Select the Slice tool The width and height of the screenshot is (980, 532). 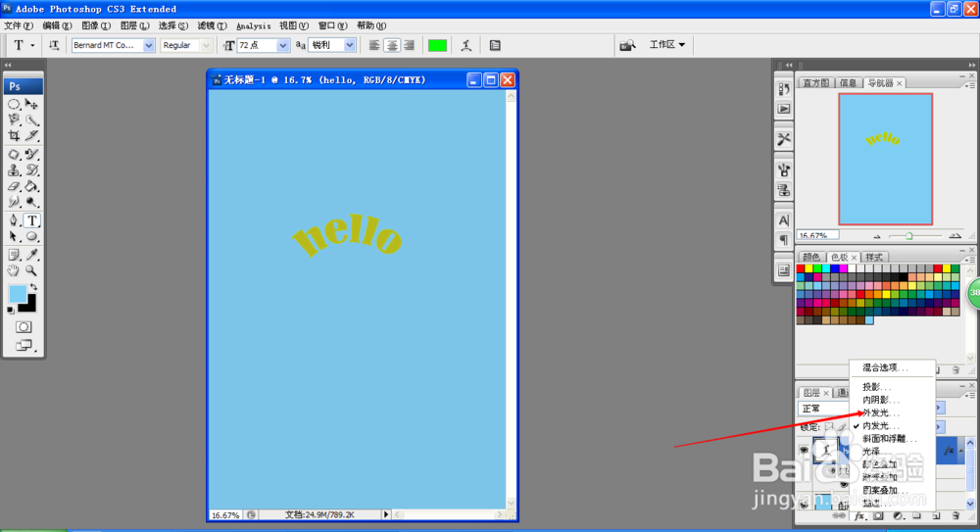pos(32,135)
